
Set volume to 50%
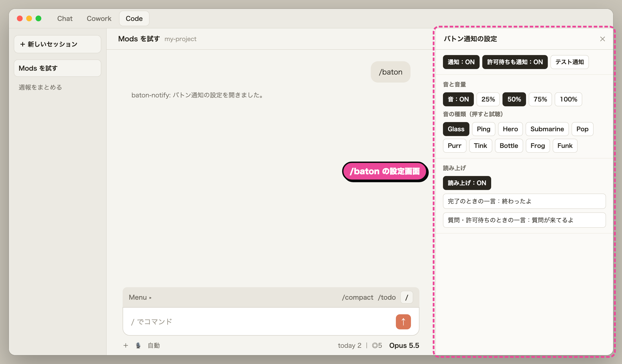click(x=514, y=99)
